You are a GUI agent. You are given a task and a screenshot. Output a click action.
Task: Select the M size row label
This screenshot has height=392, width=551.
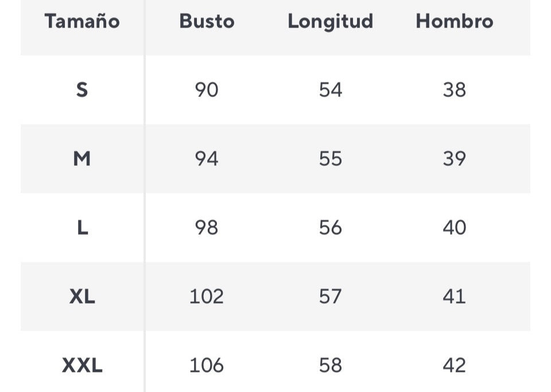tap(82, 158)
